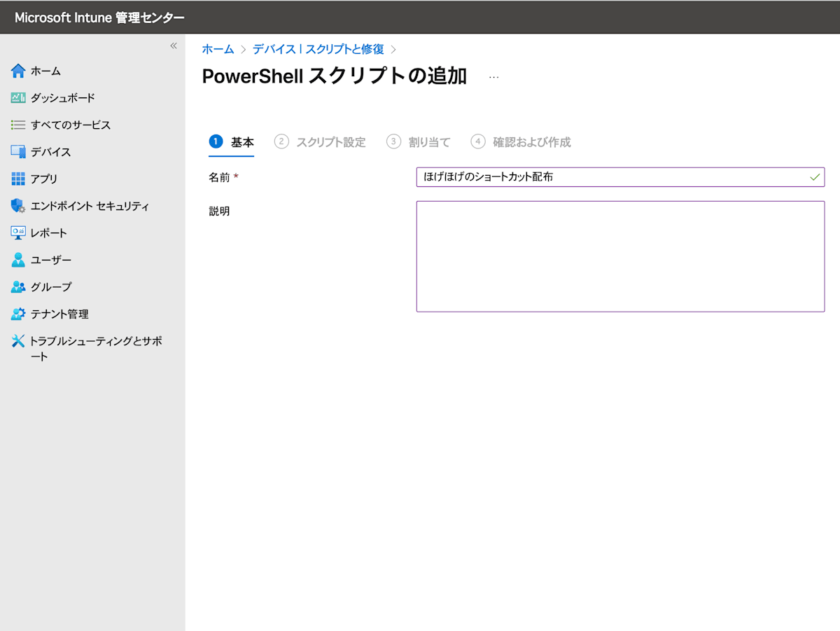This screenshot has width=840, height=631.
Task: Click the PowerShell スクリプトの追加 page heading
Action: click(335, 76)
